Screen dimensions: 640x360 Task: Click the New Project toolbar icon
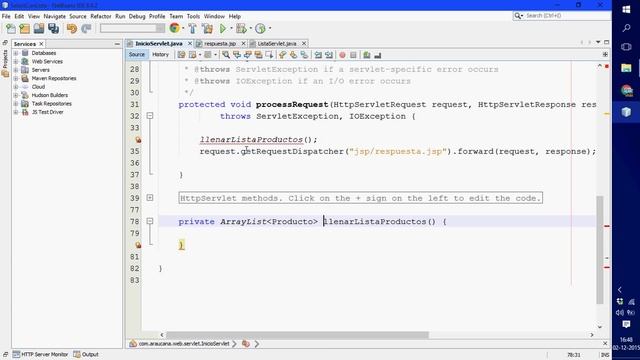[24, 28]
